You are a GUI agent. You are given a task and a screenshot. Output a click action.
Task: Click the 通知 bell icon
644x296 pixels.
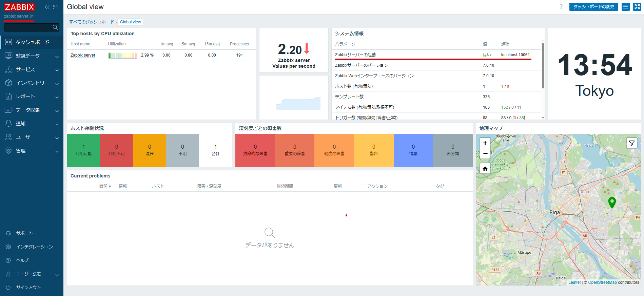(x=8, y=123)
